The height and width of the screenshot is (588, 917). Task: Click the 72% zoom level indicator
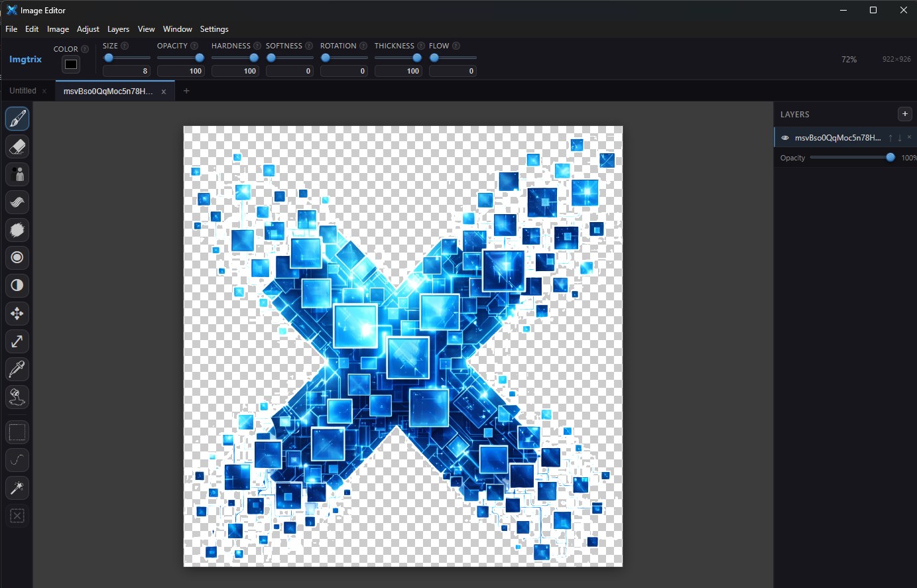849,59
